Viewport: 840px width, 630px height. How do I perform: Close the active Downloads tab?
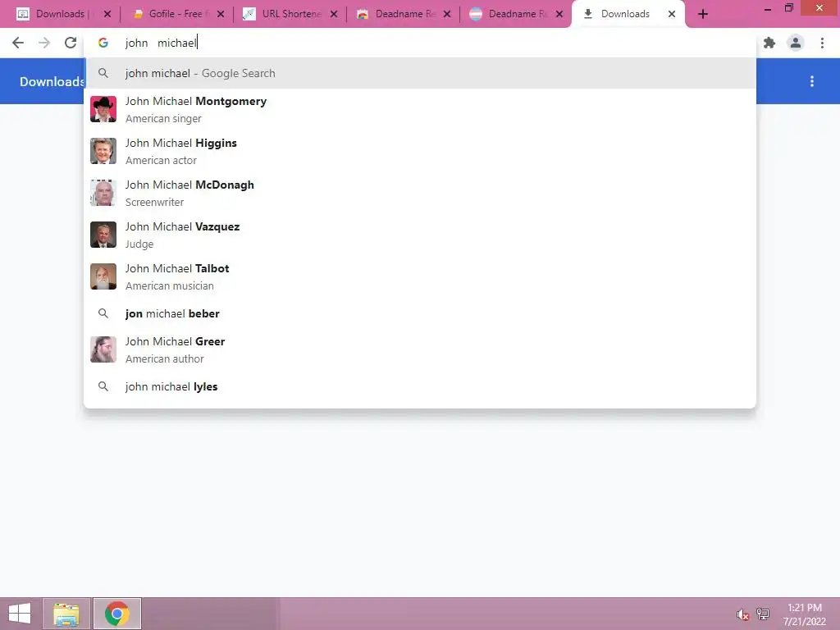coord(672,15)
